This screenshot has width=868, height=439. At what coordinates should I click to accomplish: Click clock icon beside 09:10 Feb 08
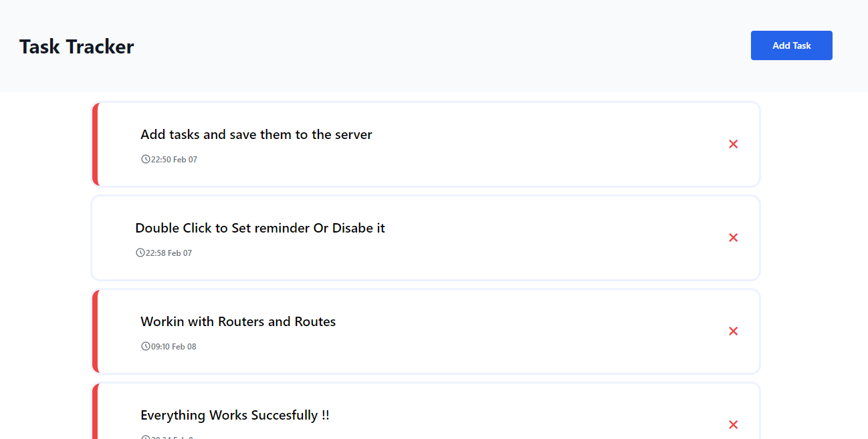[x=146, y=346]
